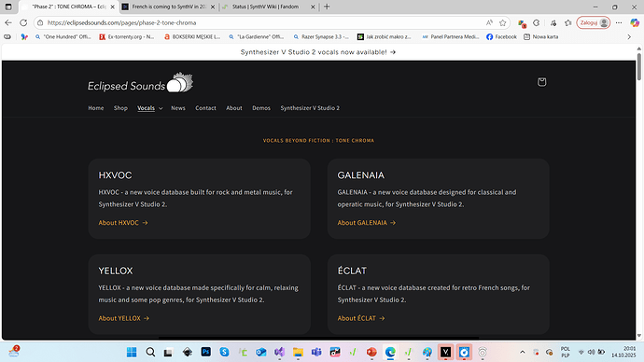Open the Favorites hub icon
This screenshot has height=362, width=644.
(568, 22)
